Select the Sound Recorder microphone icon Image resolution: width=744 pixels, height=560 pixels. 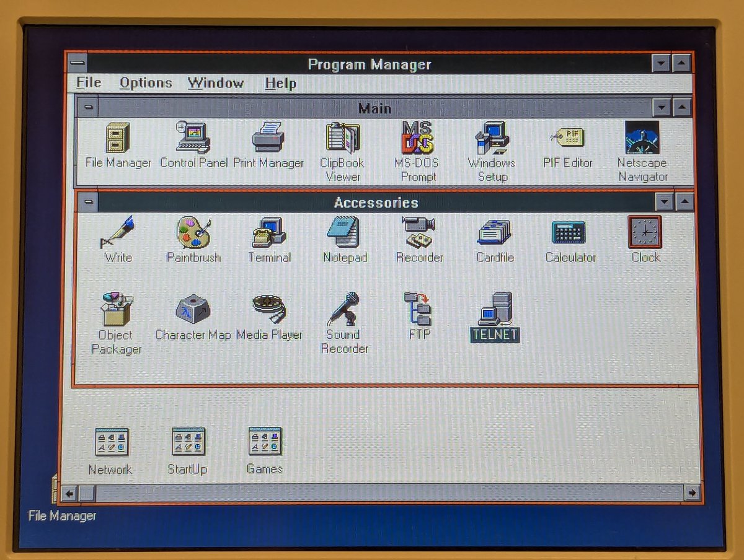pos(343,309)
